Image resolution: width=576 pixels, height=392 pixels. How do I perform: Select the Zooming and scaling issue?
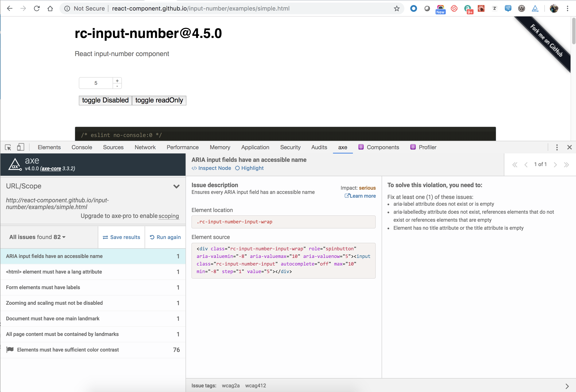[x=93, y=303]
